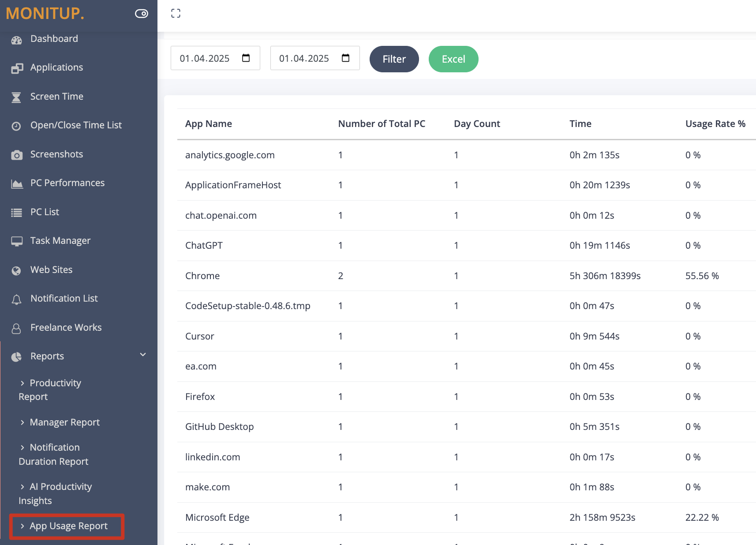Click the analytics.google.com row name
Image resolution: width=756 pixels, height=545 pixels.
(x=230, y=155)
